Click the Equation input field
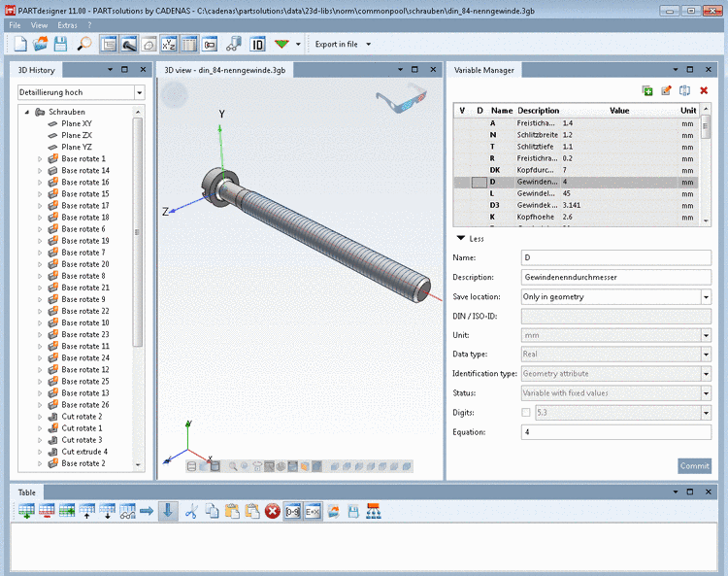Viewport: 728px width, 576px height. click(x=615, y=432)
